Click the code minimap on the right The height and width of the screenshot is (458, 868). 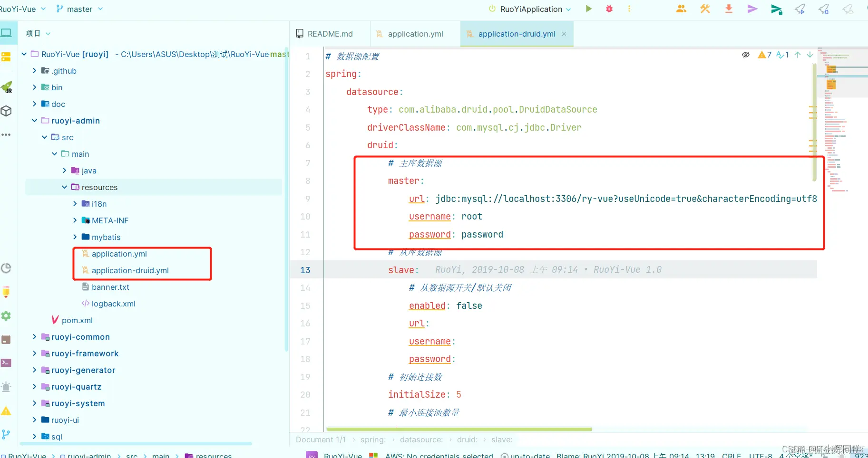[842, 119]
